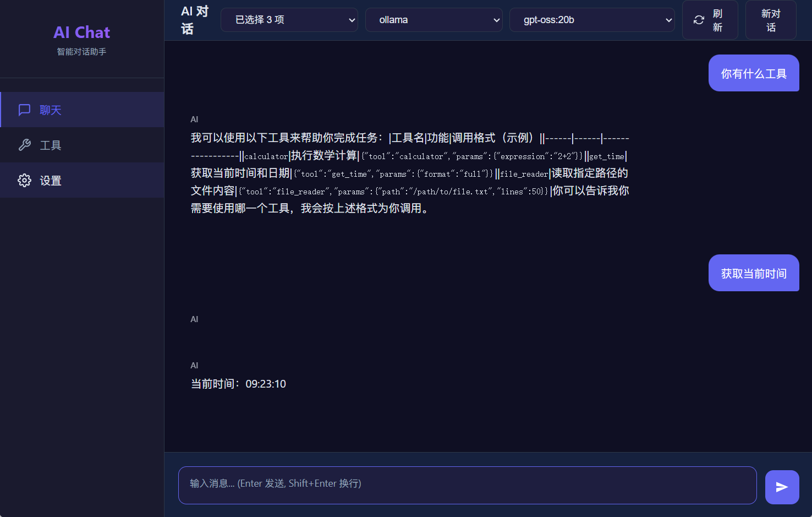Click the AI 对话 header title
Viewport: 812px width, 517px height.
pos(195,20)
